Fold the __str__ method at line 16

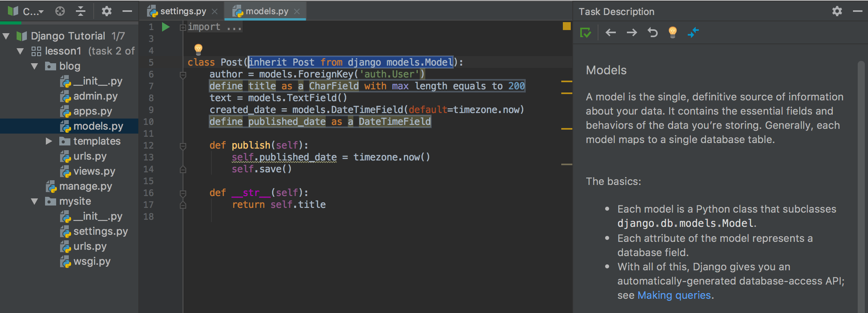pos(183,194)
